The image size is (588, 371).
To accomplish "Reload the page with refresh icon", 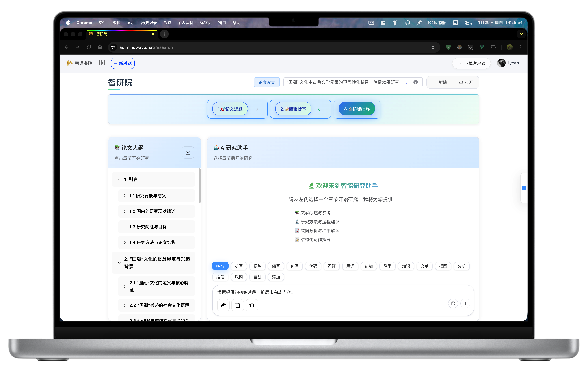I will (89, 47).
